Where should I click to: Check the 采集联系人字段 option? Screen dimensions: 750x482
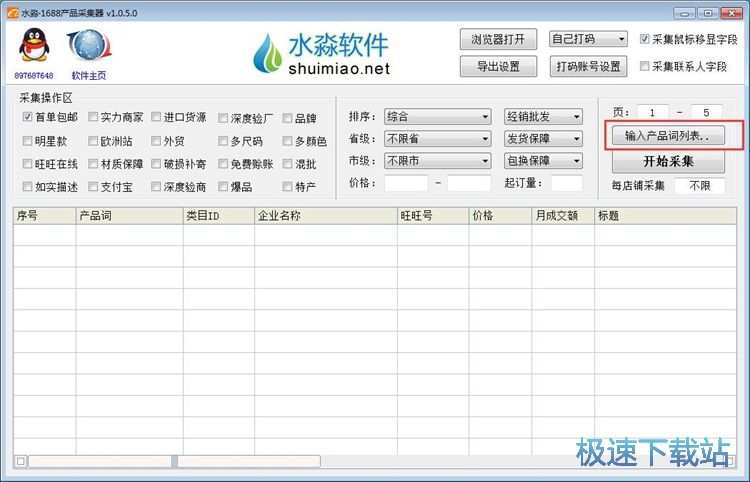tap(646, 67)
